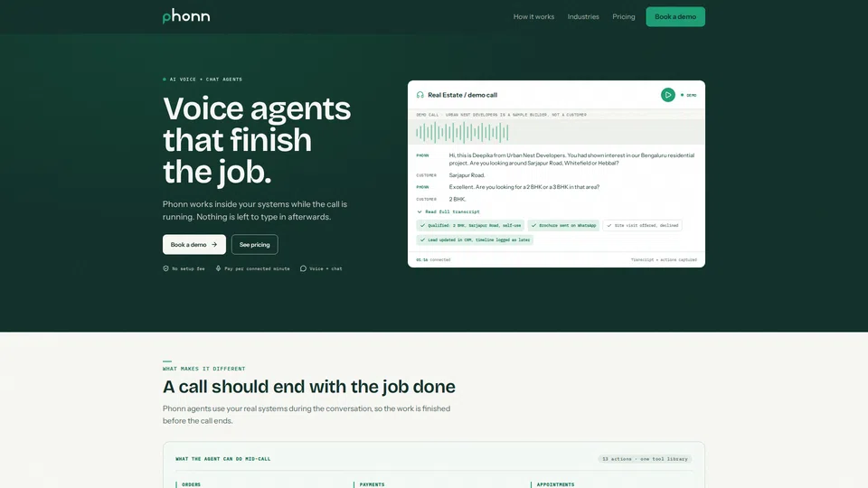868x488 pixels.
Task: Click the "Real Estate / demo call" title
Action: tap(462, 95)
